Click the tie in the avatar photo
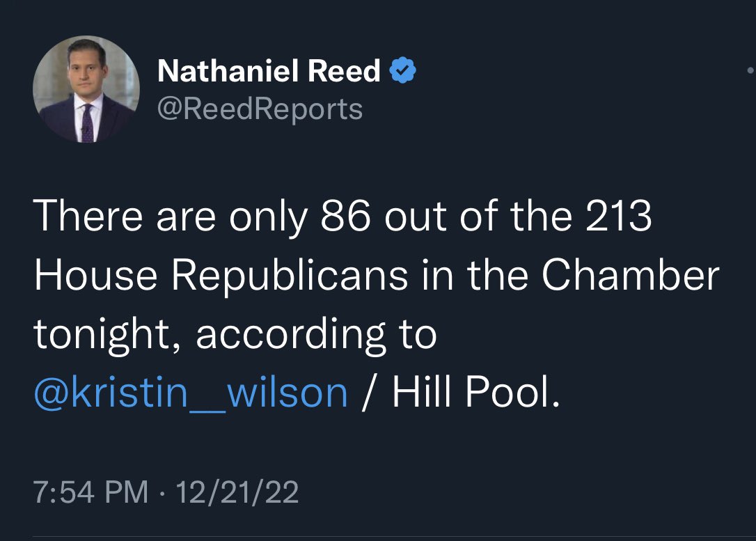This screenshot has width=756, height=541. point(87,123)
